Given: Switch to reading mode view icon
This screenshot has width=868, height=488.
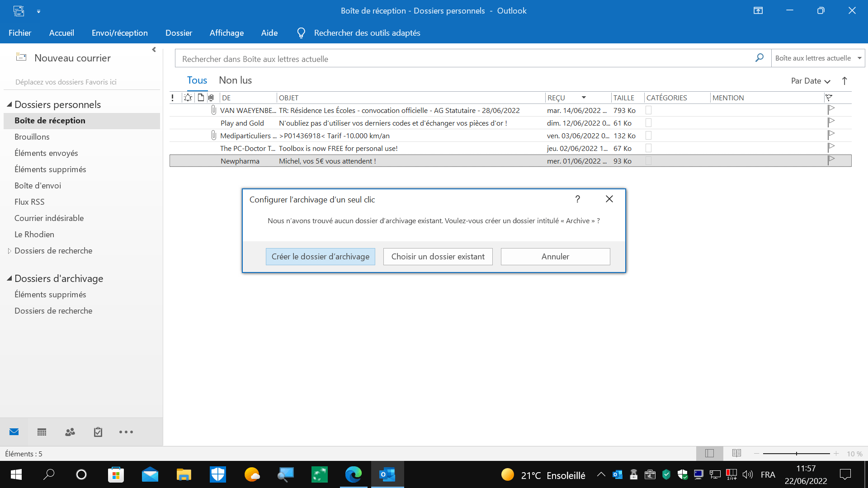Looking at the screenshot, I should [x=736, y=453].
